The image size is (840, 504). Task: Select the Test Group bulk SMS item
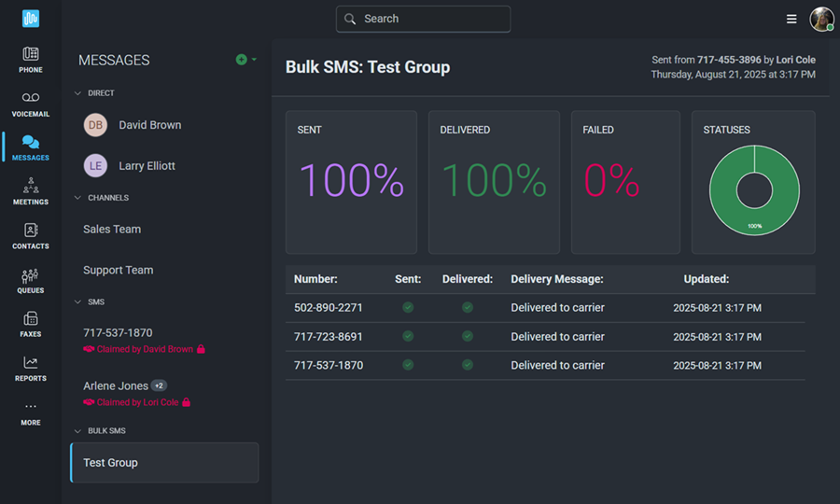pos(164,463)
